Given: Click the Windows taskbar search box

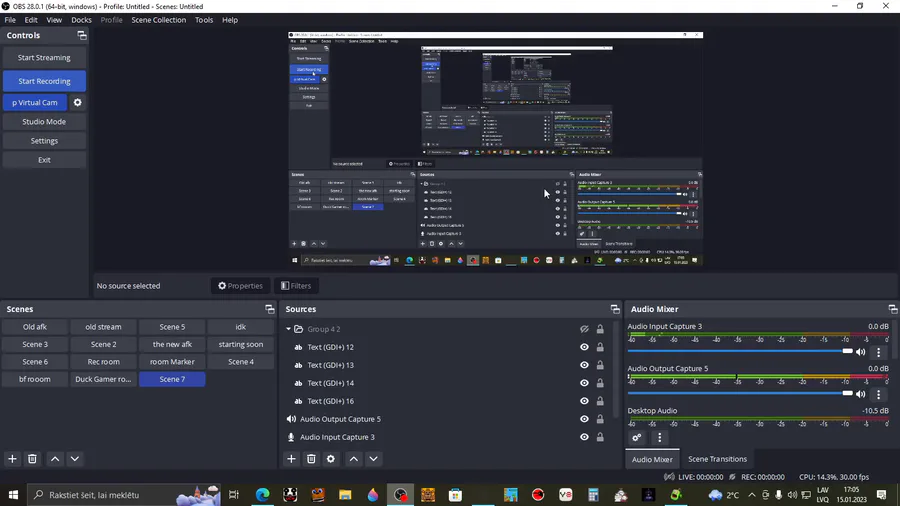Looking at the screenshot, I should pos(125,495).
